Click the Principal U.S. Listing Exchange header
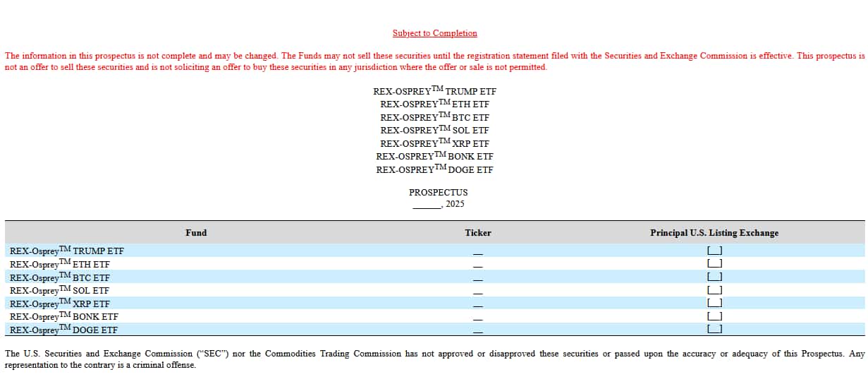868x384 pixels. point(714,233)
